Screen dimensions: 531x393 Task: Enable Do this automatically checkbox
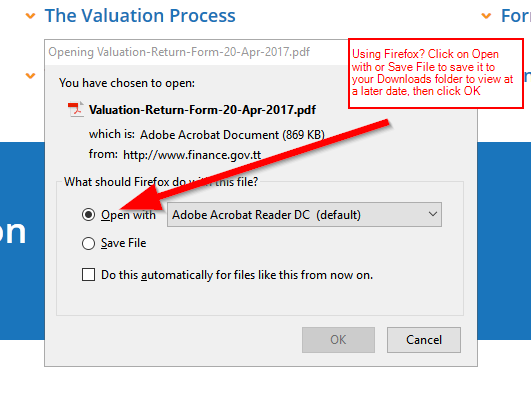pos(88,274)
